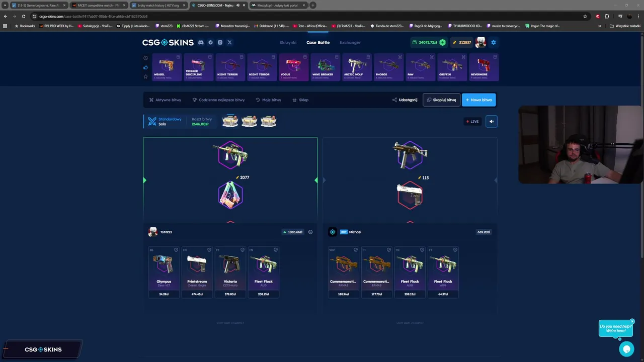
Task: Open Michael's 188.96zł Commemoration item
Action: pos(343,272)
